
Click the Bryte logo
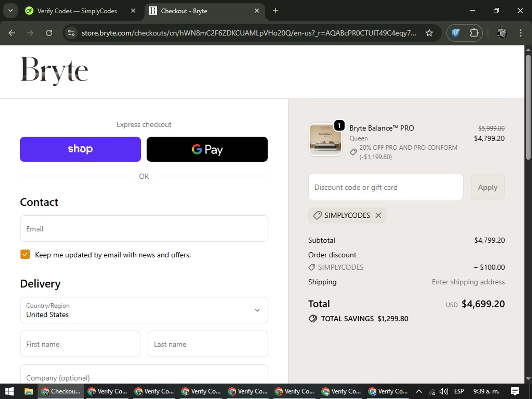[x=54, y=71]
